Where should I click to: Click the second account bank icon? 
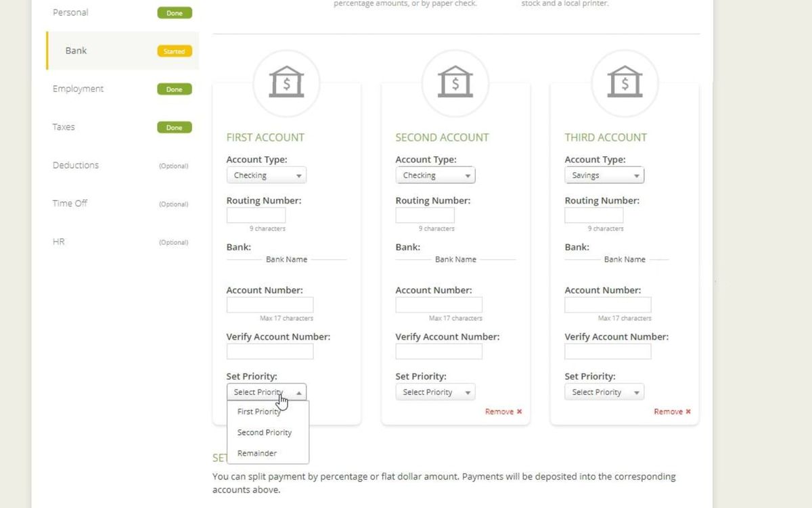[455, 81]
